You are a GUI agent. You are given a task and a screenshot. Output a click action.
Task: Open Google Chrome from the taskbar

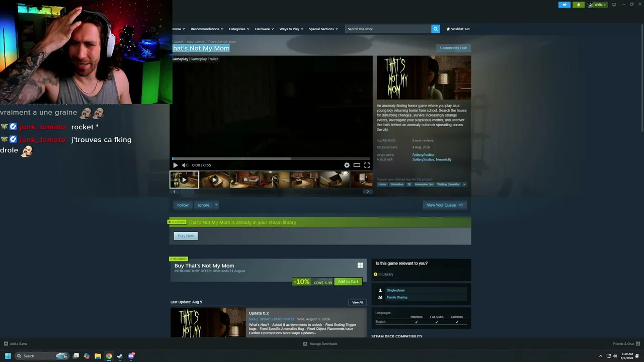(x=109, y=356)
